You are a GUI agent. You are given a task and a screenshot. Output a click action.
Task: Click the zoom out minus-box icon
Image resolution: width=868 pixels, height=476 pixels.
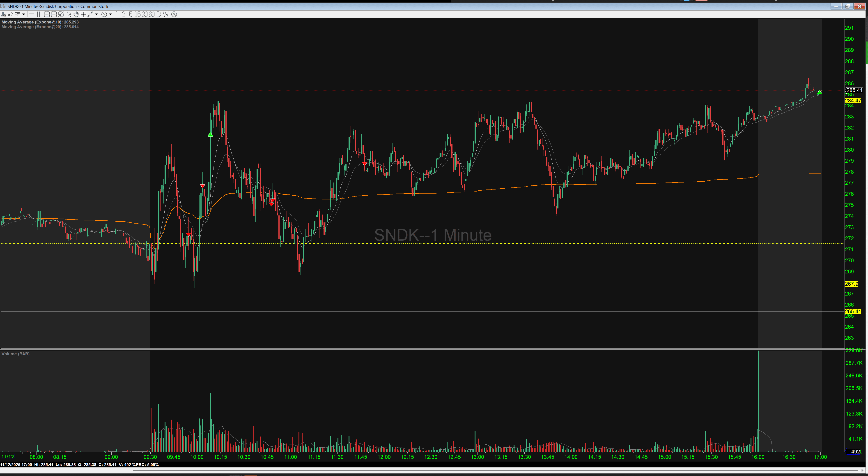54,14
